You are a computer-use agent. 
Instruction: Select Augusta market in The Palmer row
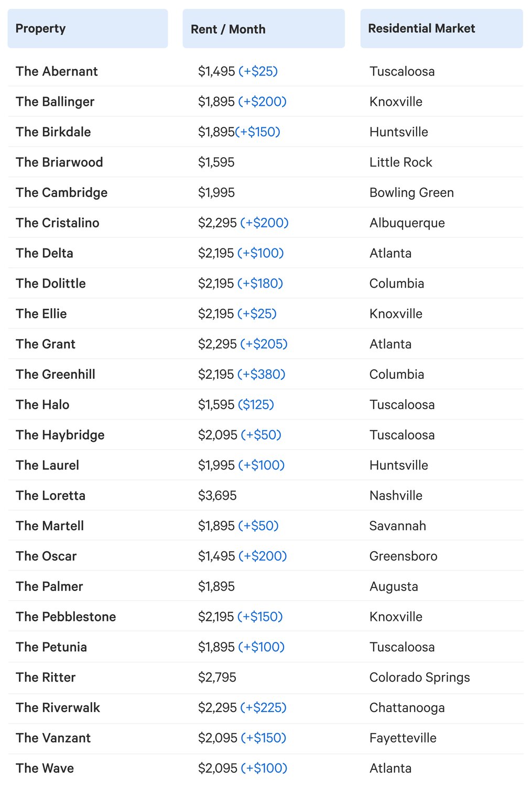coord(394,586)
